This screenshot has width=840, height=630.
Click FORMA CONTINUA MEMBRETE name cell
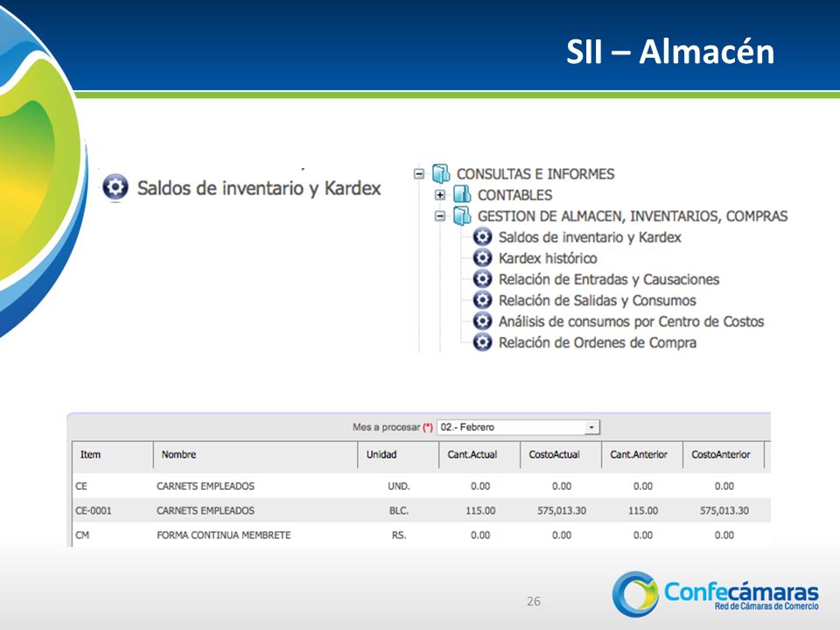pyautogui.click(x=223, y=535)
